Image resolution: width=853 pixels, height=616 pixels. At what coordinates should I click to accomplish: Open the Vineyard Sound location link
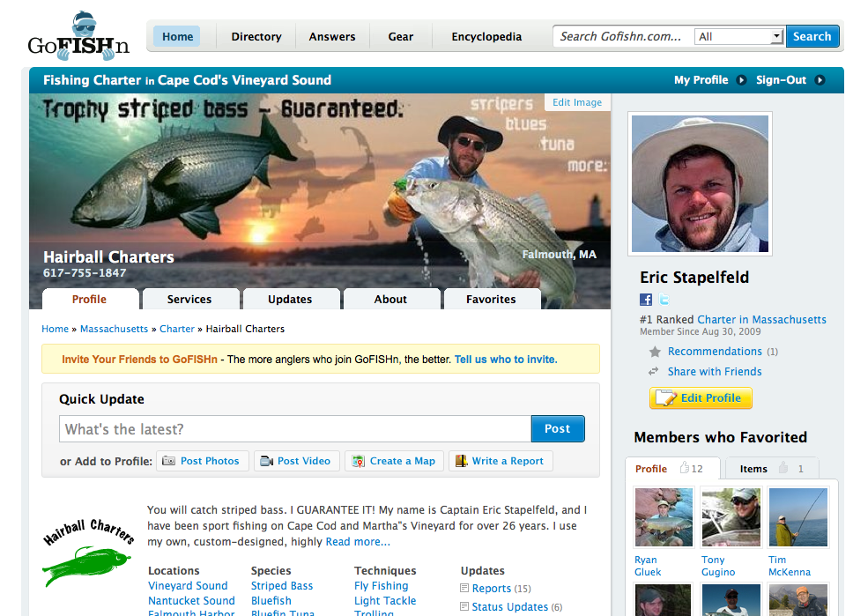188,586
